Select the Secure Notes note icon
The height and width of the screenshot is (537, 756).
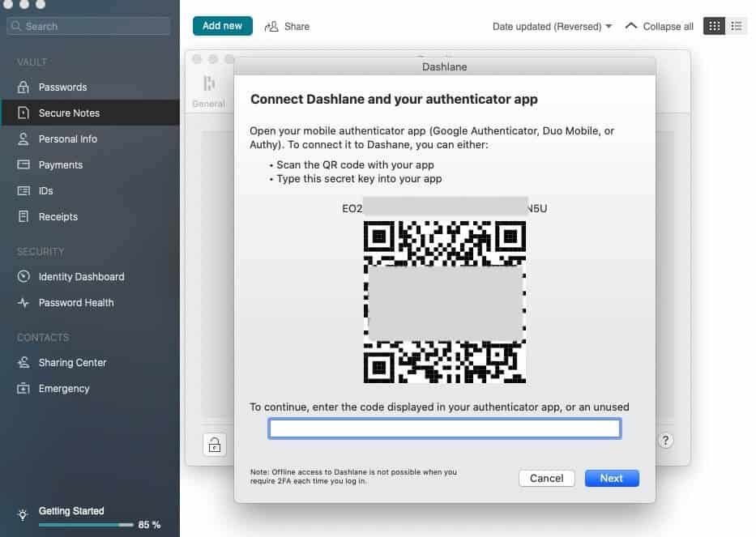23,113
